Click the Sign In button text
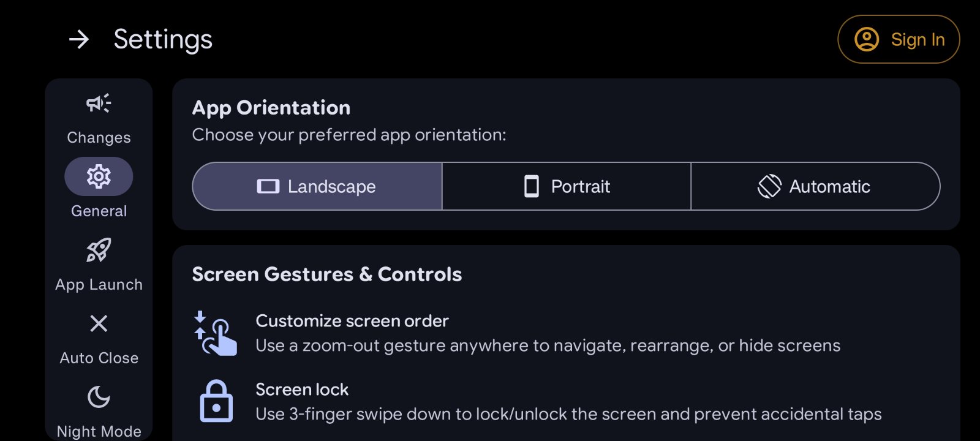Viewport: 980px width, 441px height. pyautogui.click(x=918, y=40)
